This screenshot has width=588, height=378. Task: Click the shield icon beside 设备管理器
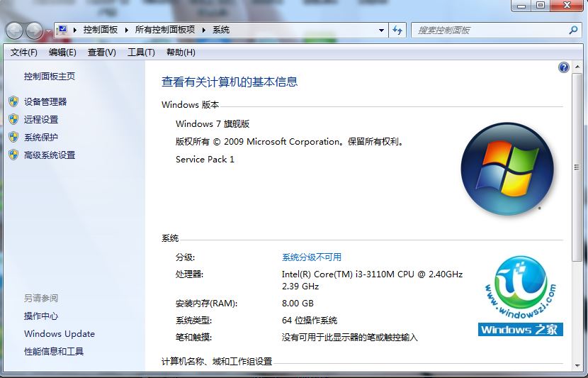pos(13,101)
